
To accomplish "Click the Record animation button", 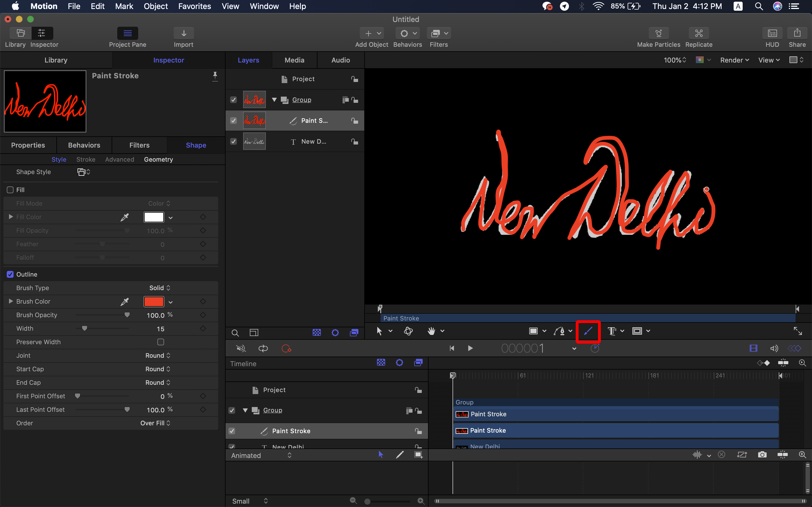I will click(286, 349).
